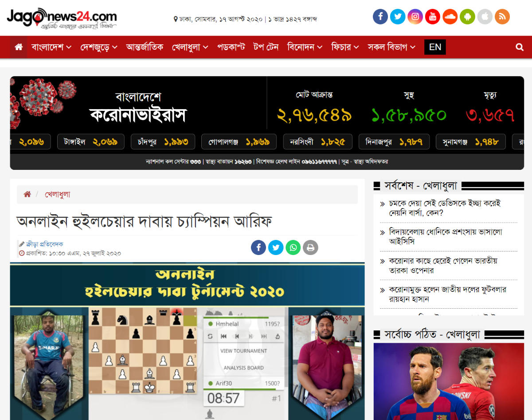Open the SoundCloud icon in header
Viewport: 532px width, 420px height.
tap(450, 17)
